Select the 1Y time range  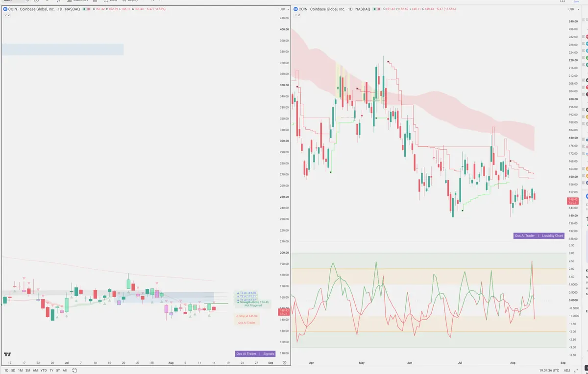(x=51, y=370)
